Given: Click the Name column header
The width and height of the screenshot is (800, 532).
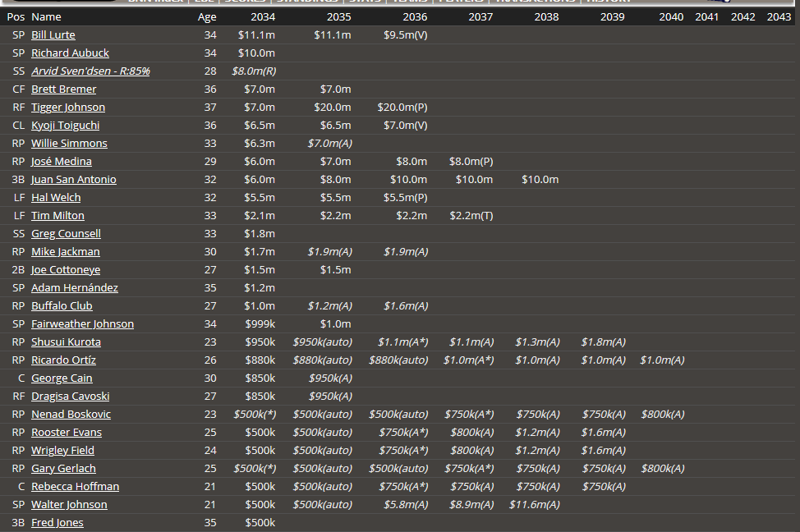Looking at the screenshot, I should point(46,17).
